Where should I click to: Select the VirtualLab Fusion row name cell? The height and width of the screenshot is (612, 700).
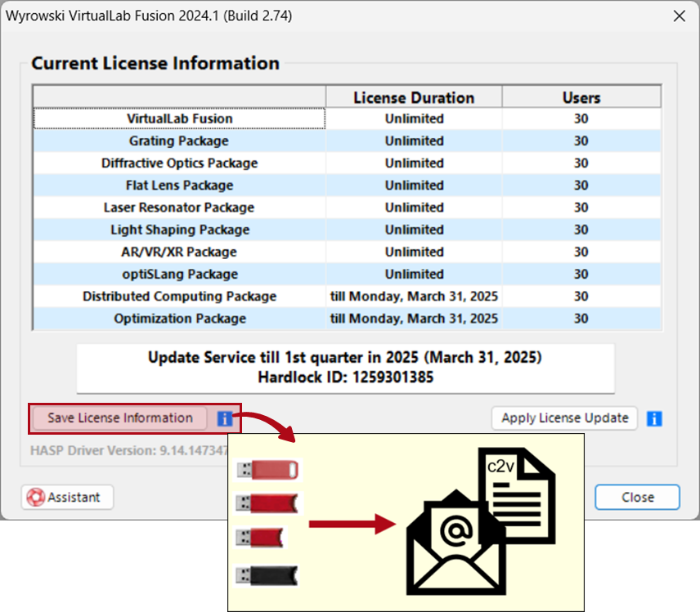(179, 118)
